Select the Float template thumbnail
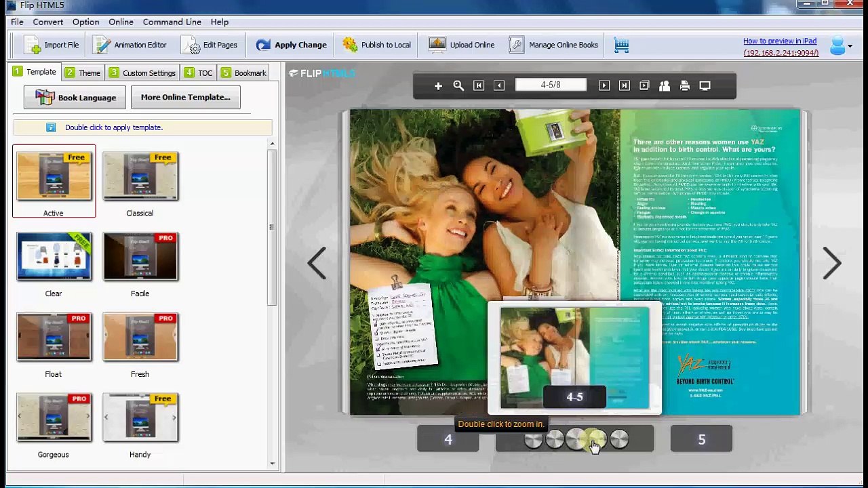 click(x=54, y=337)
